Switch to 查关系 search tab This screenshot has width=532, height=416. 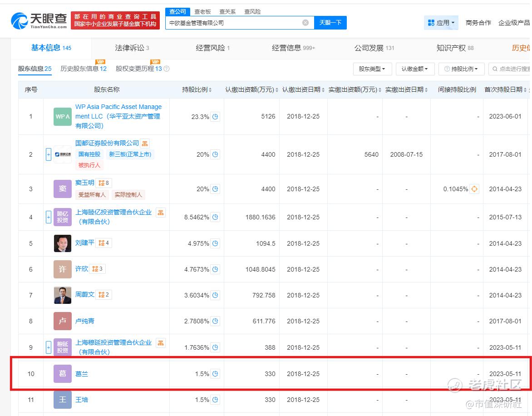227,11
